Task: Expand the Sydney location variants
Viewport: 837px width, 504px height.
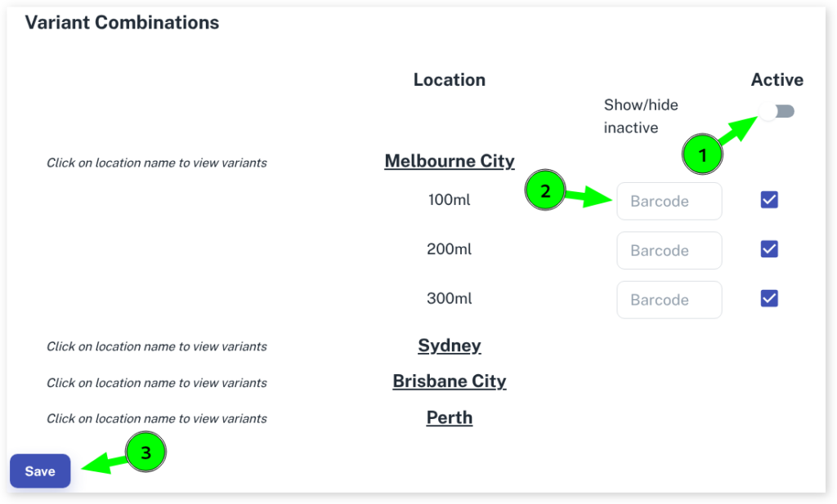Action: [x=450, y=346]
